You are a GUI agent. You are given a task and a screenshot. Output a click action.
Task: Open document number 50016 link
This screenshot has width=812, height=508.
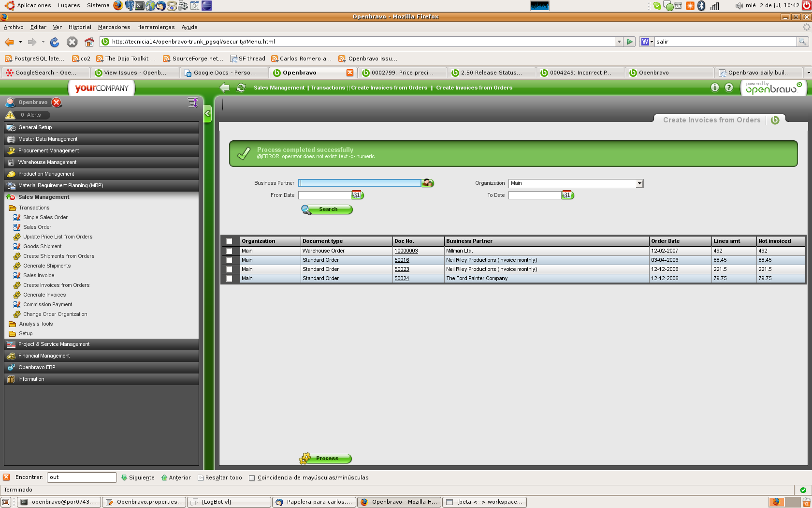[402, 260]
